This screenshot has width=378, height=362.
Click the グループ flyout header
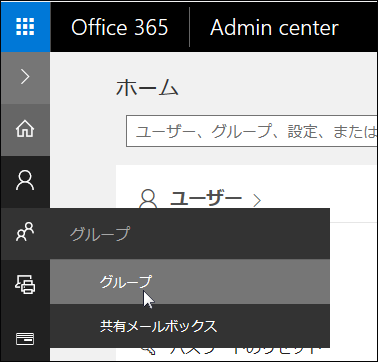tap(190, 234)
